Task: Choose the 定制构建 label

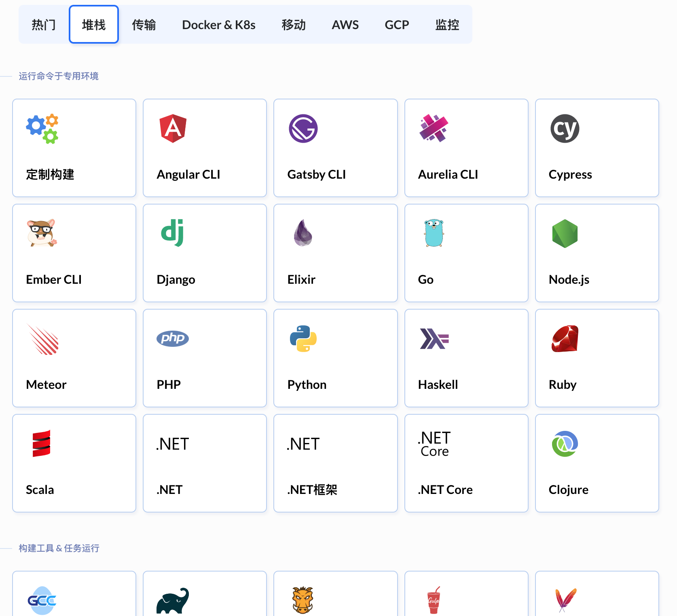Action: (50, 174)
